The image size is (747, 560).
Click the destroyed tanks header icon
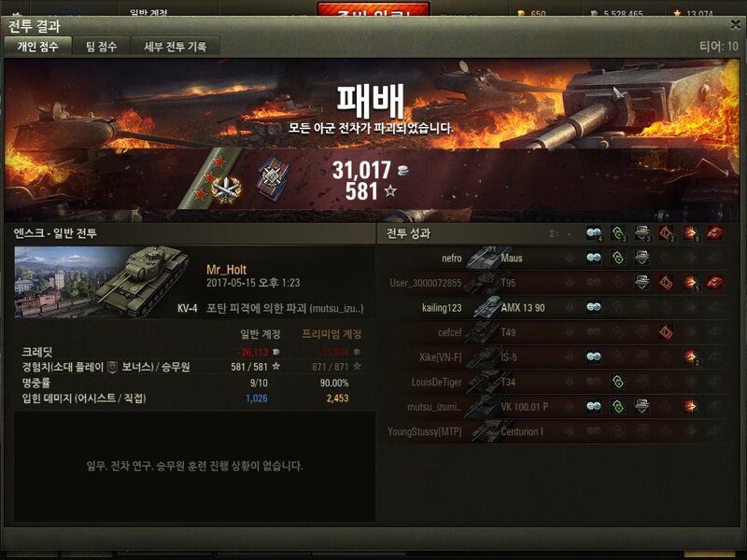[x=714, y=232]
